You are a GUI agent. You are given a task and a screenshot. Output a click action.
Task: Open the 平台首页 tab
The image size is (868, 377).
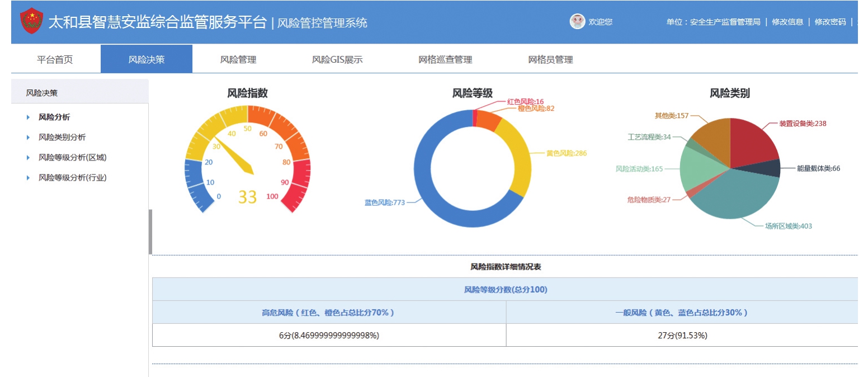click(55, 59)
